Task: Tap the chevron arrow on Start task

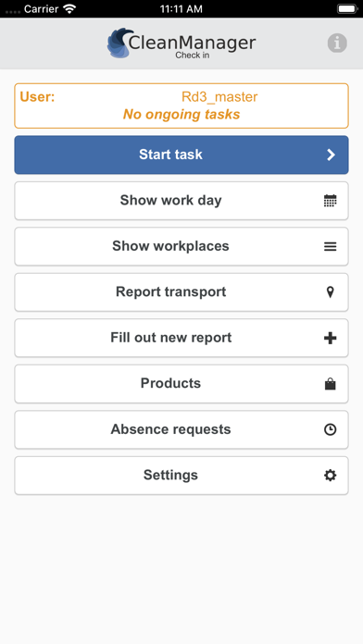Action: click(331, 155)
